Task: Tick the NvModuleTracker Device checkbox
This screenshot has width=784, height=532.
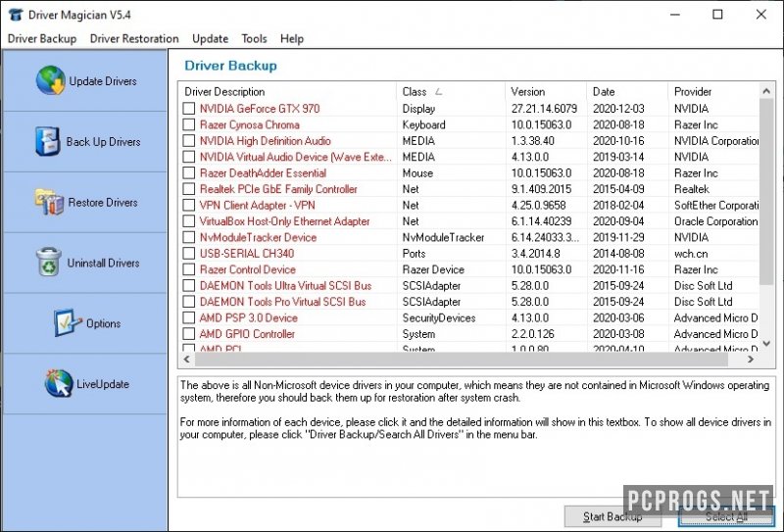Action: click(x=188, y=237)
